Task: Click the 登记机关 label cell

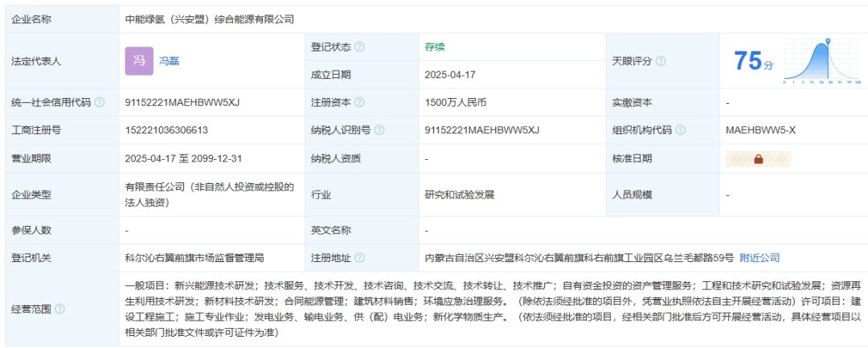Action: [62, 258]
